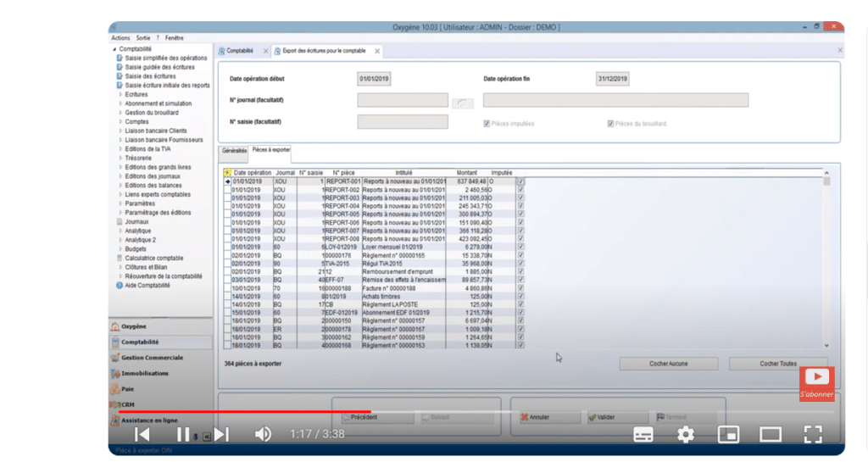Click Cocher Toutes button
The image size is (868, 462).
(778, 364)
